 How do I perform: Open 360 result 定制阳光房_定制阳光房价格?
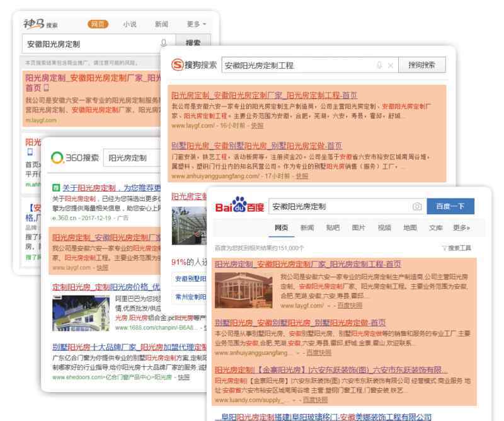[106, 287]
